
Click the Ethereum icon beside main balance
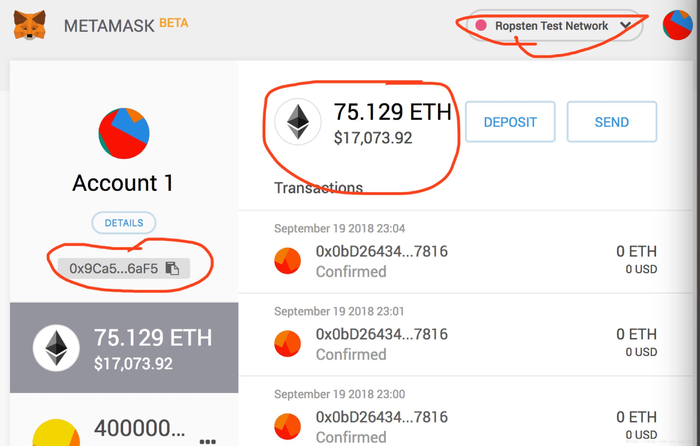pos(298,122)
